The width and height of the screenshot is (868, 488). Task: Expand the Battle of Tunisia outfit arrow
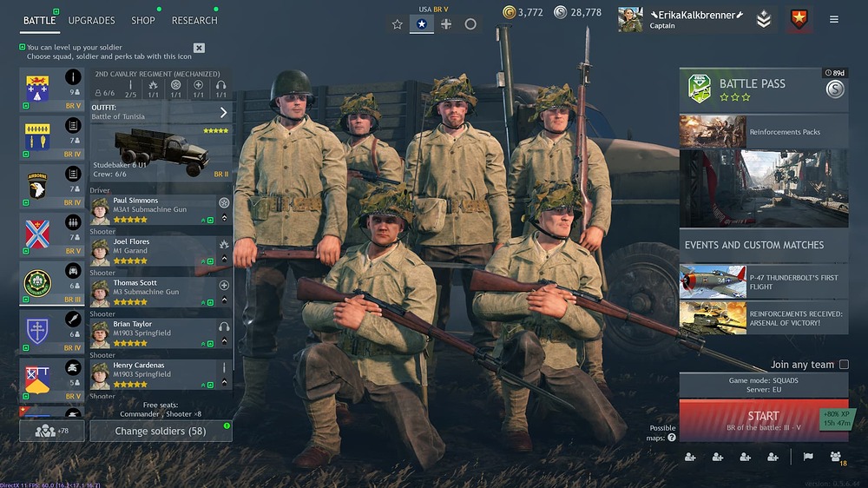(x=223, y=112)
